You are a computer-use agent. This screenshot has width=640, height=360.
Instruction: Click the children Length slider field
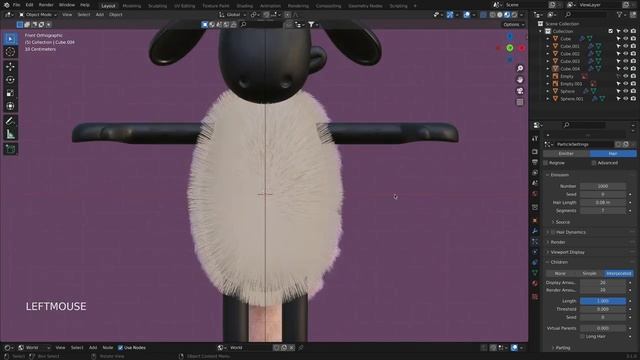[x=603, y=301]
